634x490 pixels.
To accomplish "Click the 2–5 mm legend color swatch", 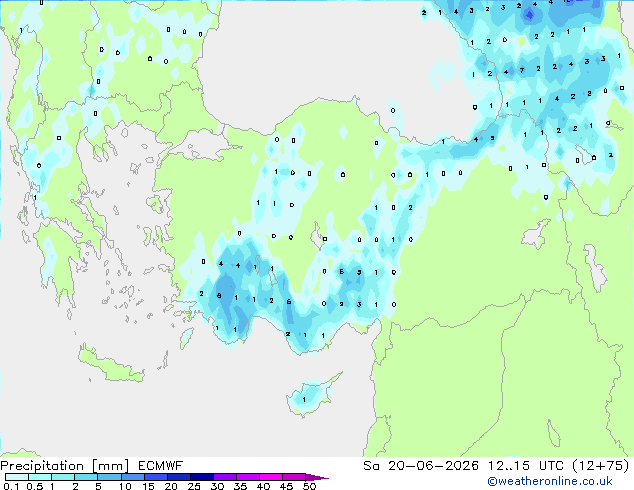I will click(86, 477).
